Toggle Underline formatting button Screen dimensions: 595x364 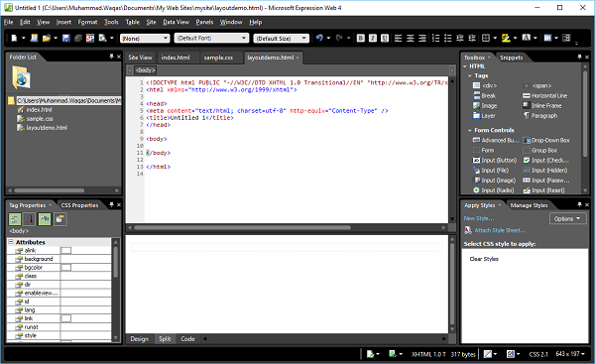(385, 38)
